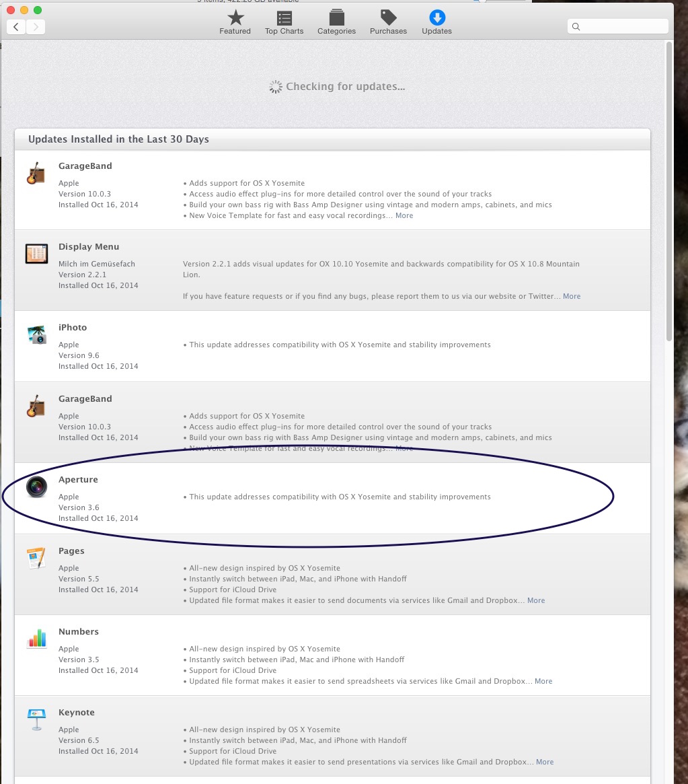Select the Updates download arrow tab
Screen dimensions: 688x784
pos(436,22)
